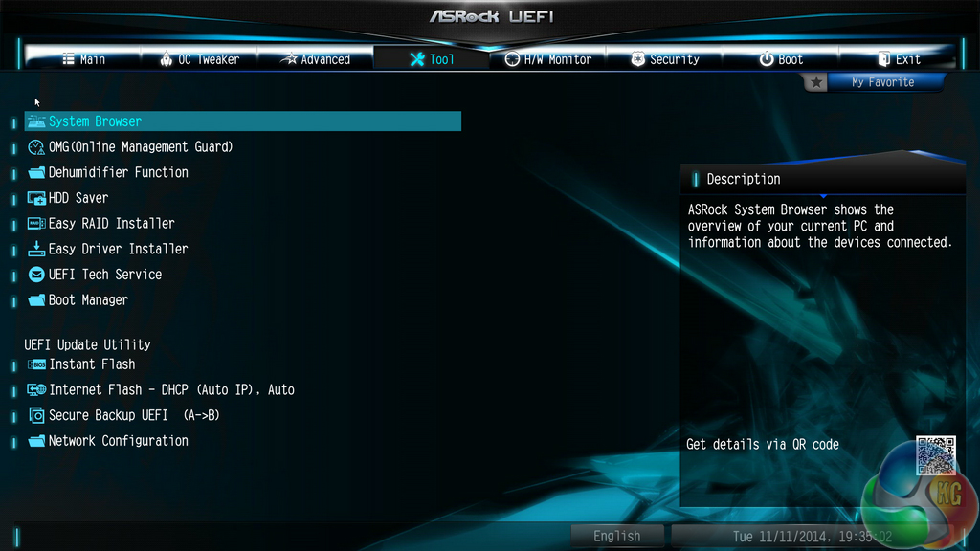This screenshot has height=551, width=980.
Task: Click the Get details via QR code text
Action: coord(763,445)
